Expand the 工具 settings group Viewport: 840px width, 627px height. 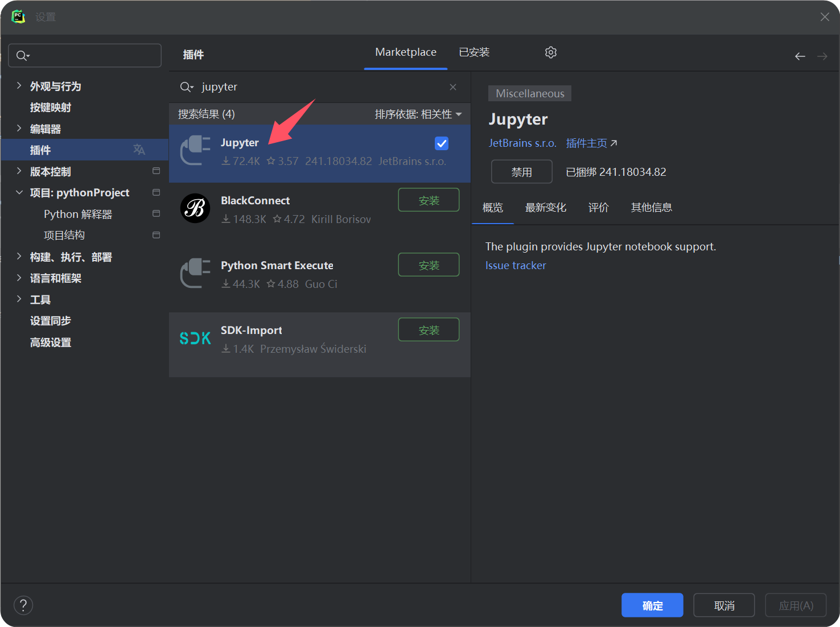[x=19, y=299]
